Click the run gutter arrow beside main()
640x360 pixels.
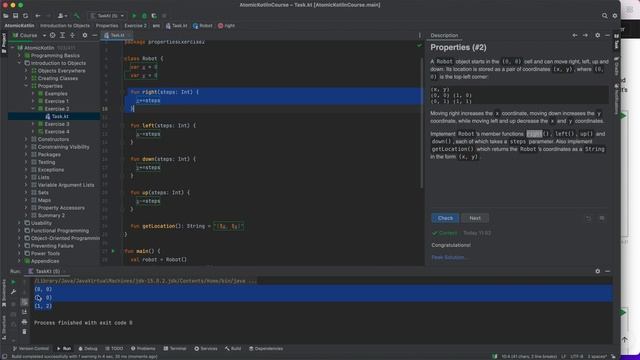pos(113,251)
